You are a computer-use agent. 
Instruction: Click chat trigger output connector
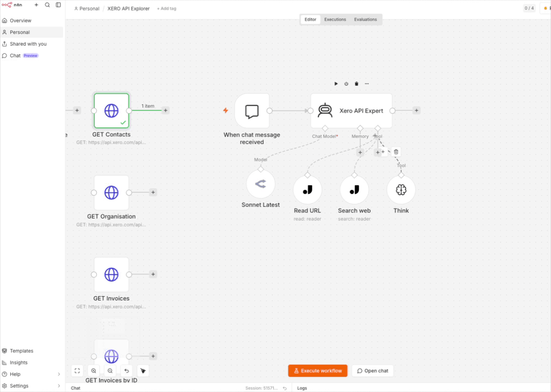tap(270, 111)
